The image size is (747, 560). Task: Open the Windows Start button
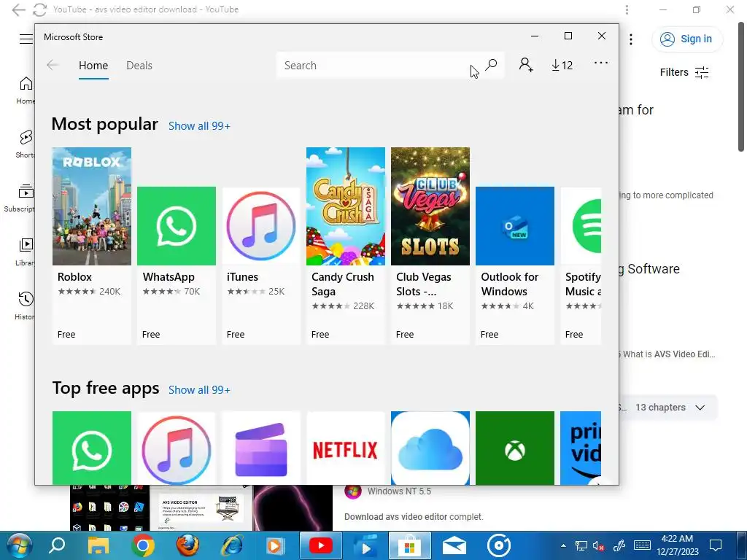coord(19,545)
